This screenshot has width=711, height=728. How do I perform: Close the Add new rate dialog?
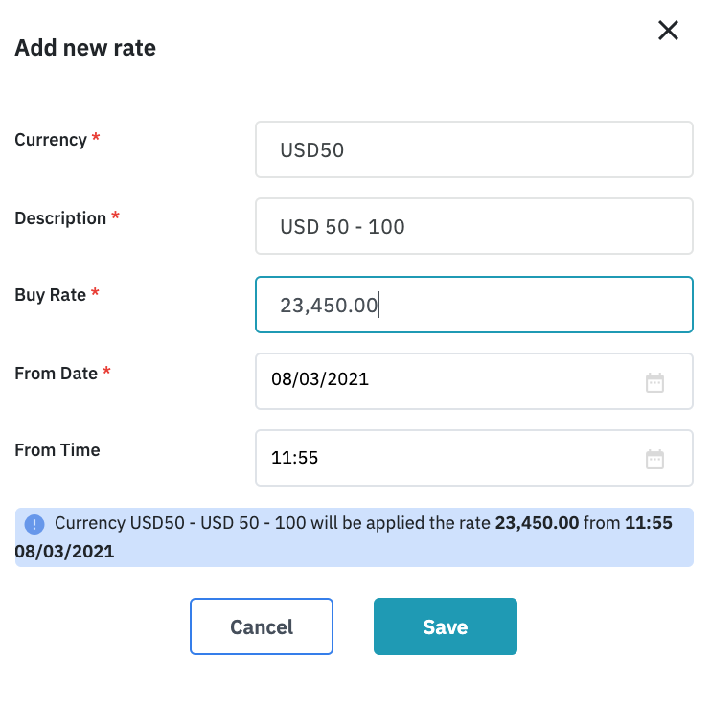tap(668, 31)
